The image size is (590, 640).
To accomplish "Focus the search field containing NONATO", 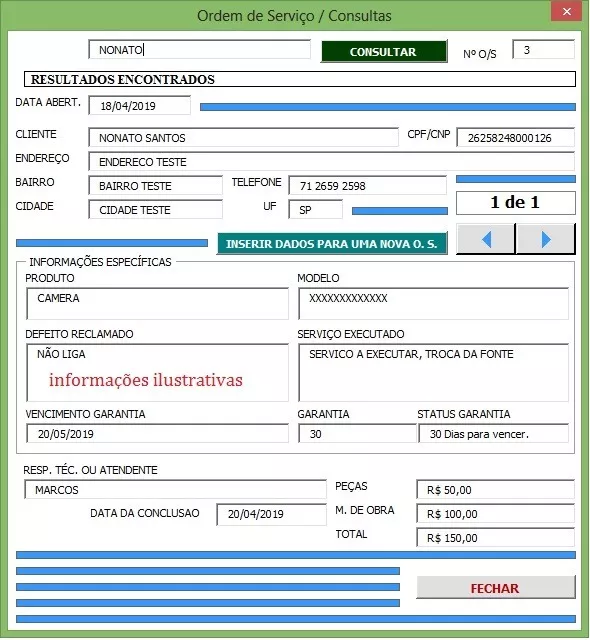I will pyautogui.click(x=199, y=50).
